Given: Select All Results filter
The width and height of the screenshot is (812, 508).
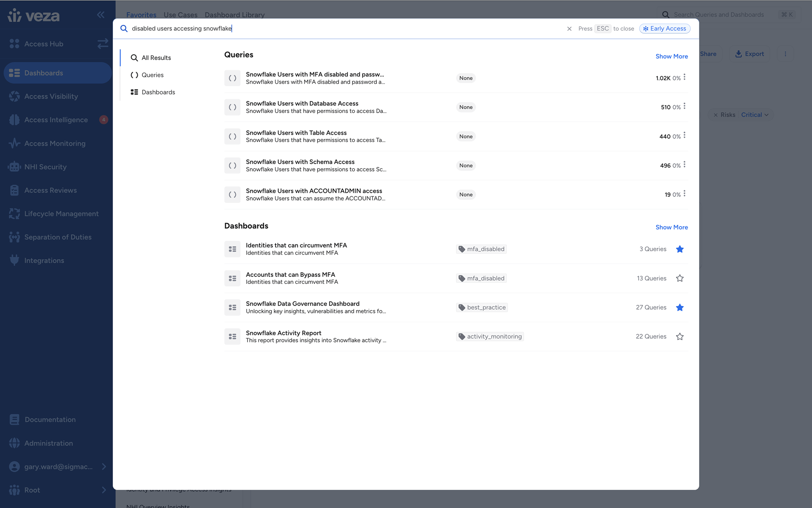Looking at the screenshot, I should click(151, 58).
